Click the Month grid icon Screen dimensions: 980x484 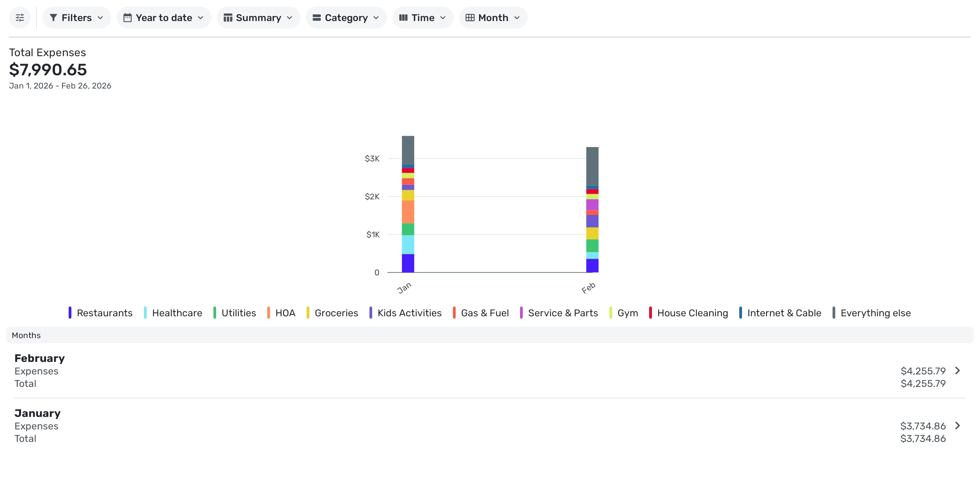tap(470, 18)
